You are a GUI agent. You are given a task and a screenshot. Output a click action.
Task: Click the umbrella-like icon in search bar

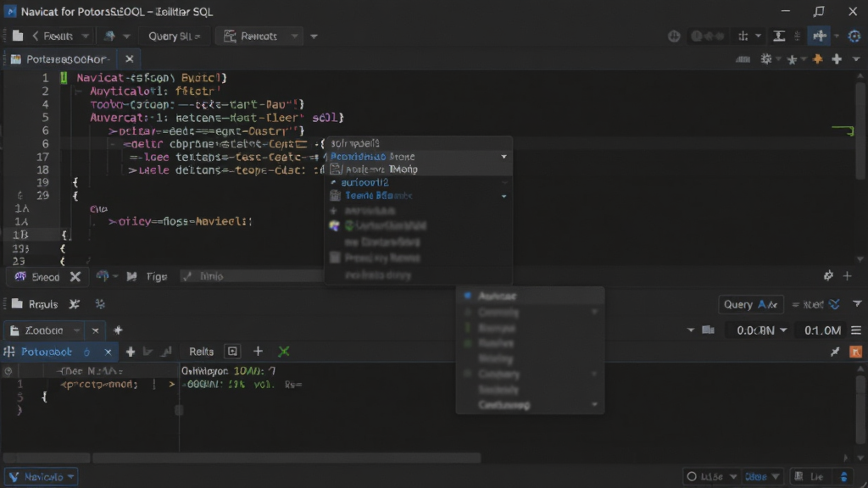click(x=103, y=275)
